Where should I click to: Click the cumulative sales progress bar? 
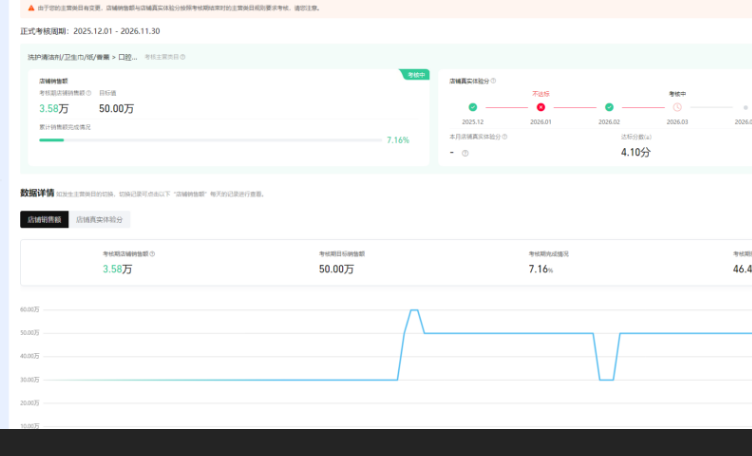click(210, 140)
